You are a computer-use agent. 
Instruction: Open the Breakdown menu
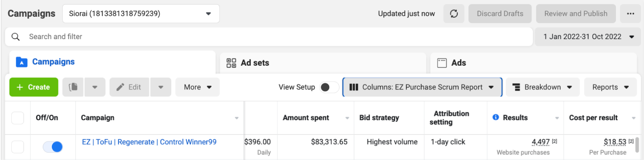[542, 87]
